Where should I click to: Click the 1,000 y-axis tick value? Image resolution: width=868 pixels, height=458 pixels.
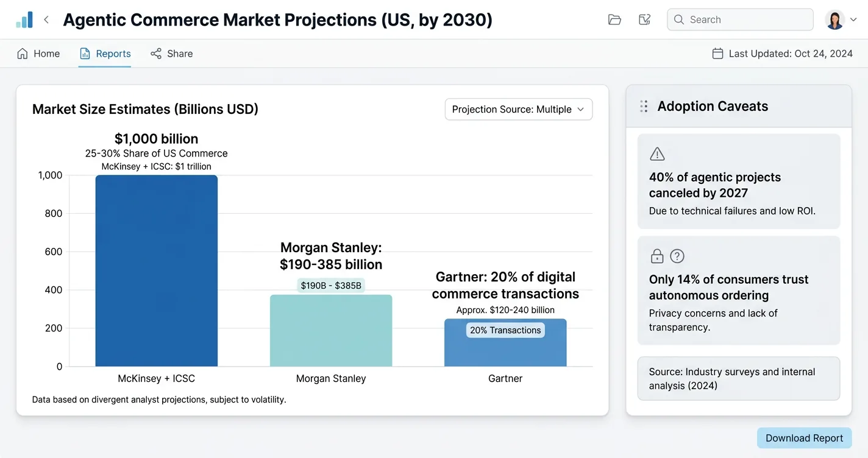point(50,175)
